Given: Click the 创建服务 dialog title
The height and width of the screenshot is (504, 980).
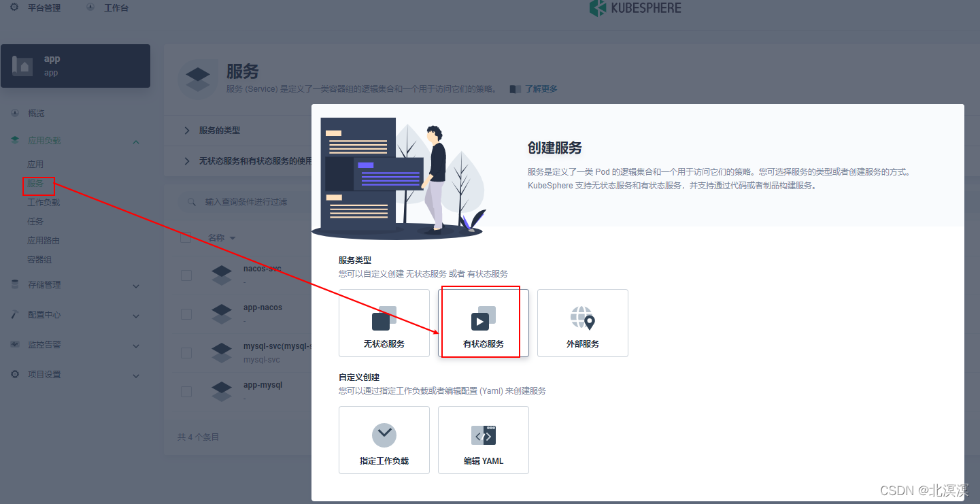Looking at the screenshot, I should coord(555,148).
